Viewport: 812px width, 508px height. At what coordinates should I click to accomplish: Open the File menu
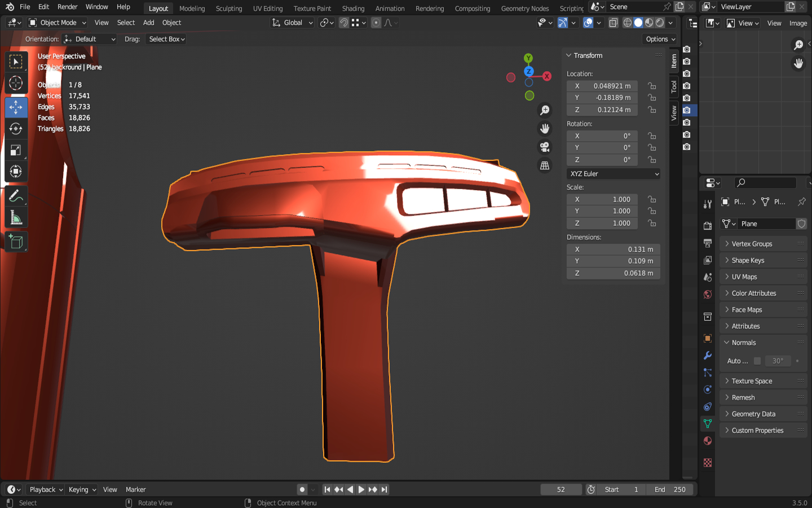coord(25,7)
